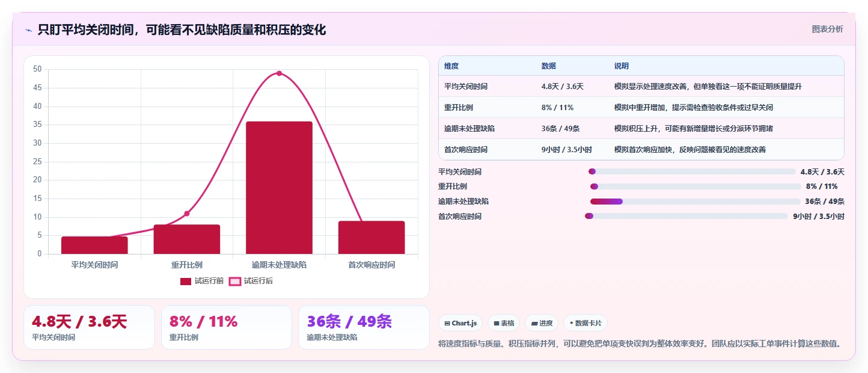Click the 表格 tag
The image size is (868, 373).
coord(504,323)
